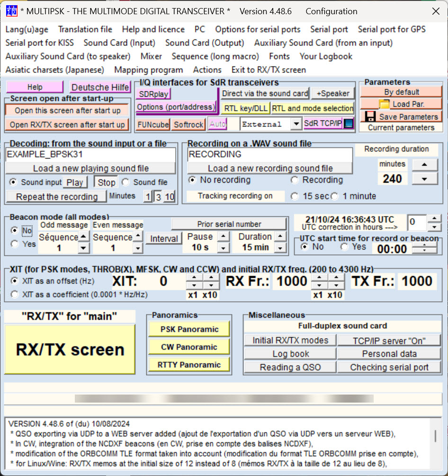Increase Pause time using up arrow
This screenshot has height=476, width=448.
point(223,236)
